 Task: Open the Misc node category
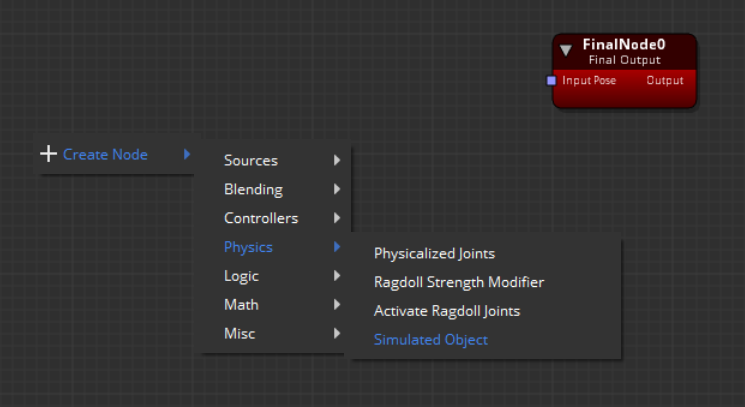(x=239, y=334)
